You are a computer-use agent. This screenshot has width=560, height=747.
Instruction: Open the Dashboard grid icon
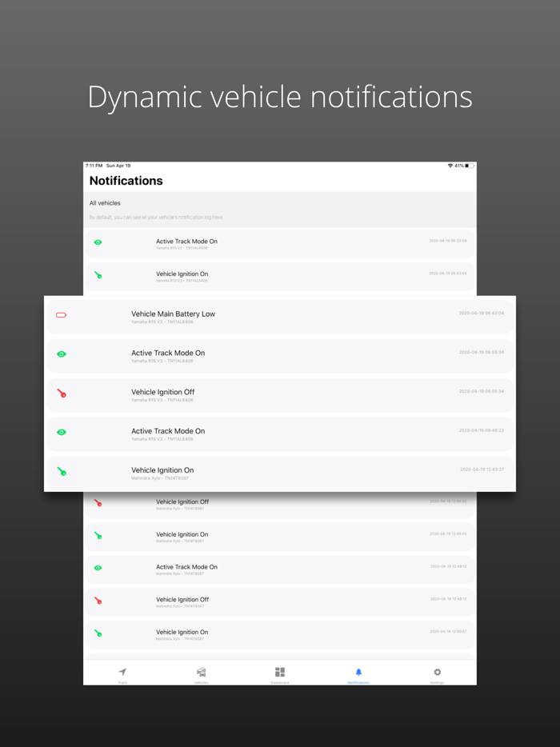coord(280,673)
